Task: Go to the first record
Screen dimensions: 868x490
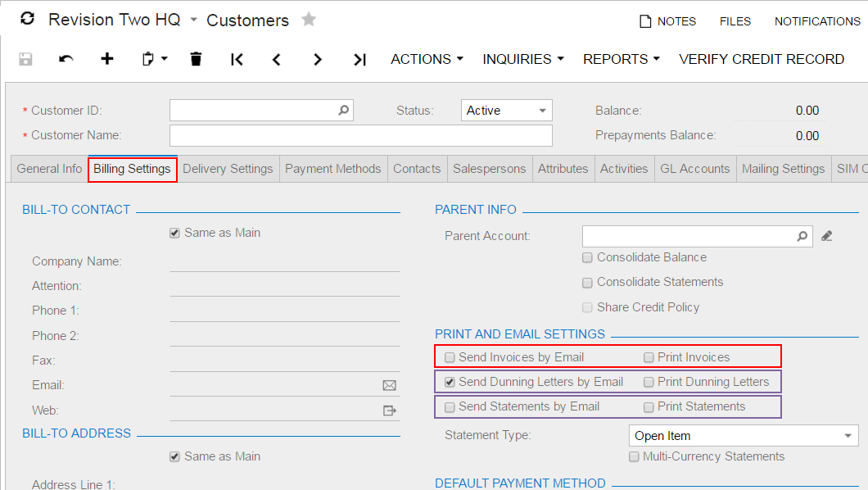Action: click(237, 59)
